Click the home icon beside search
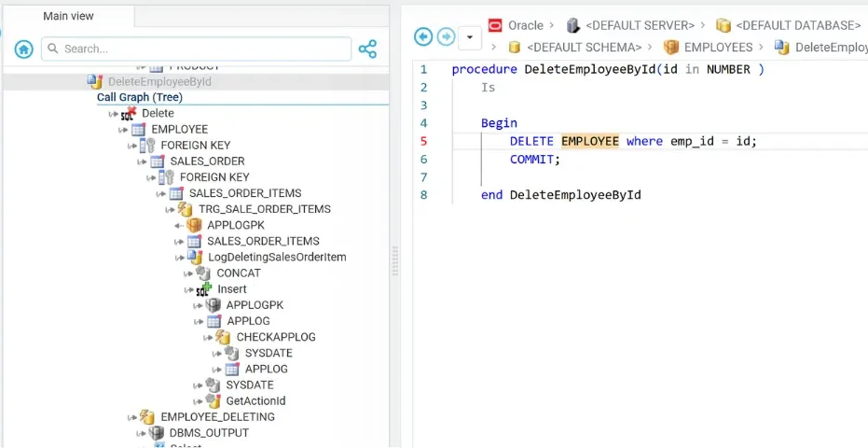The width and height of the screenshot is (868, 448). tap(24, 49)
